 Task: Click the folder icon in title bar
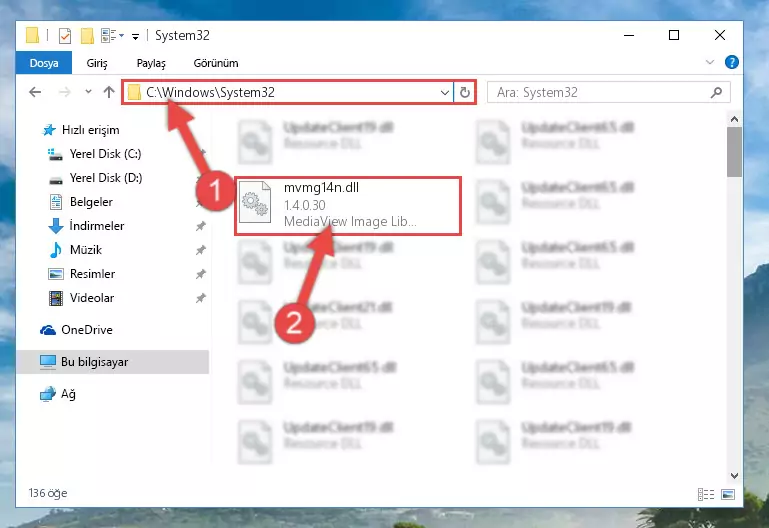(x=32, y=35)
